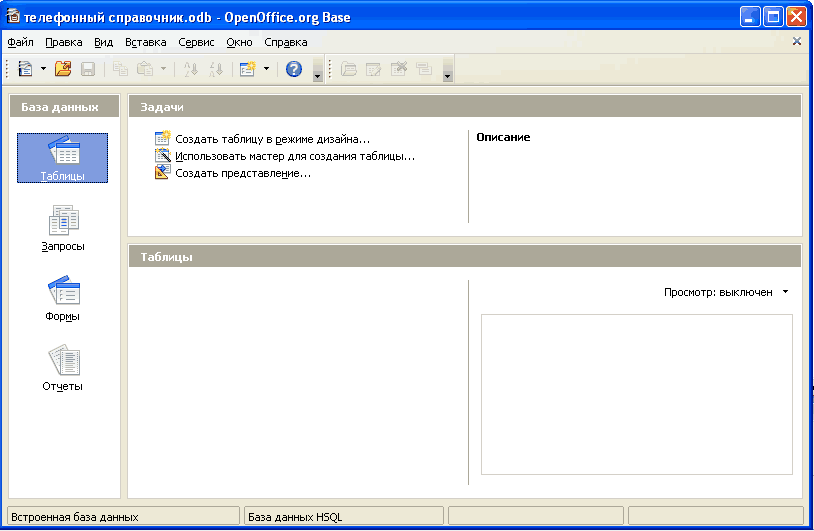
Task: Select the Forms (Формы) icon
Action: (x=62, y=298)
